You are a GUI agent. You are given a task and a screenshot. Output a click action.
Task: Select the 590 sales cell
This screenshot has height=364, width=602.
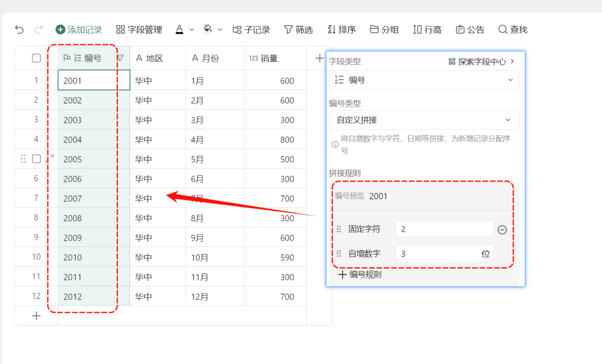coord(275,257)
